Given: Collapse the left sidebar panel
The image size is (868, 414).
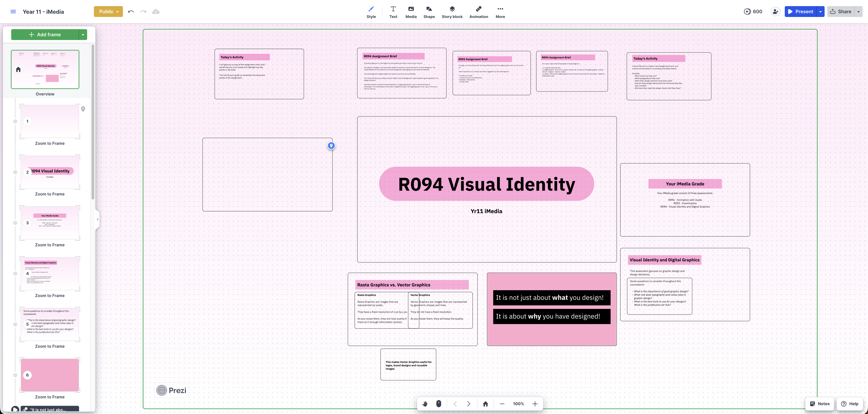Looking at the screenshot, I should pyautogui.click(x=98, y=219).
